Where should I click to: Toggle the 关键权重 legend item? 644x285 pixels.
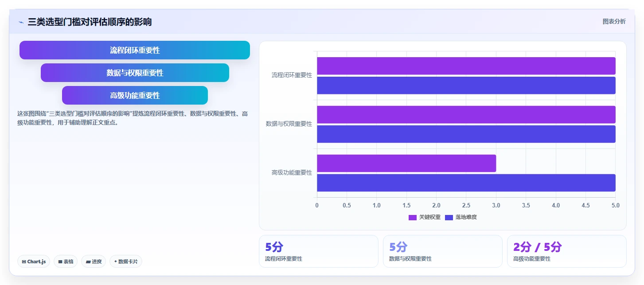[425, 217]
